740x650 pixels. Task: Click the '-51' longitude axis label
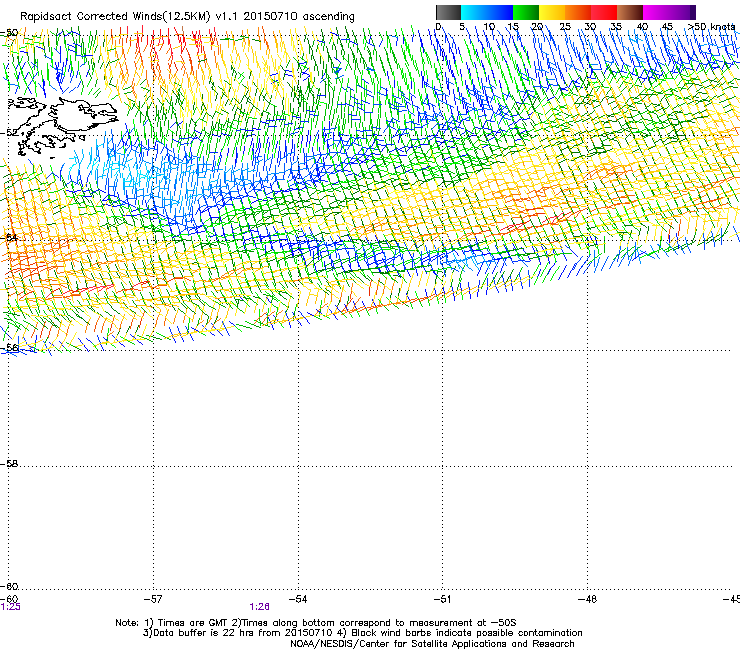pyautogui.click(x=442, y=599)
